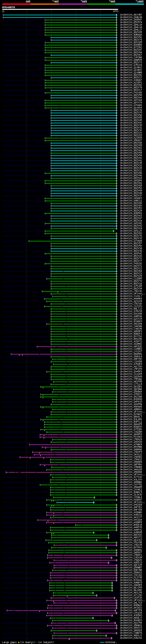Select entry UniRef100_A2XEP1
This screenshot has height=644, width=146.
tap(131, 82)
